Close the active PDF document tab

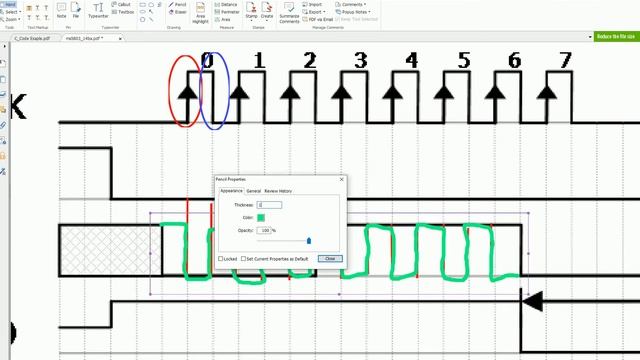coord(120,38)
